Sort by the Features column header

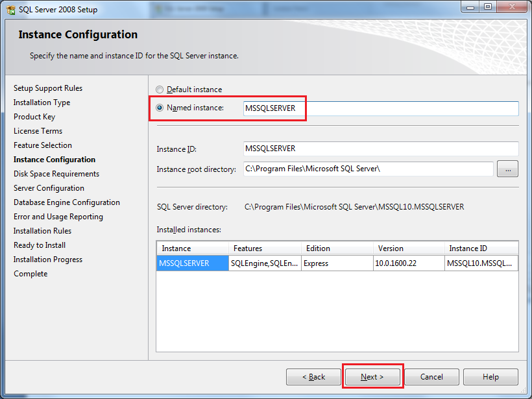(265, 248)
